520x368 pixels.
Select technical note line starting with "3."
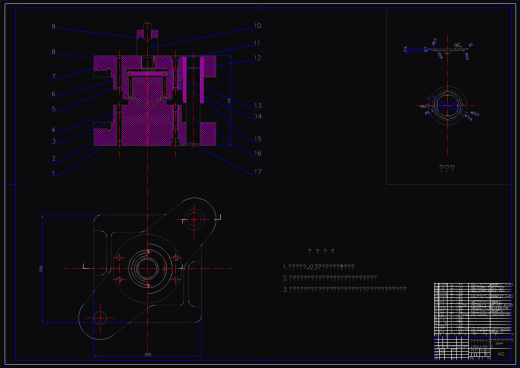click(x=345, y=289)
